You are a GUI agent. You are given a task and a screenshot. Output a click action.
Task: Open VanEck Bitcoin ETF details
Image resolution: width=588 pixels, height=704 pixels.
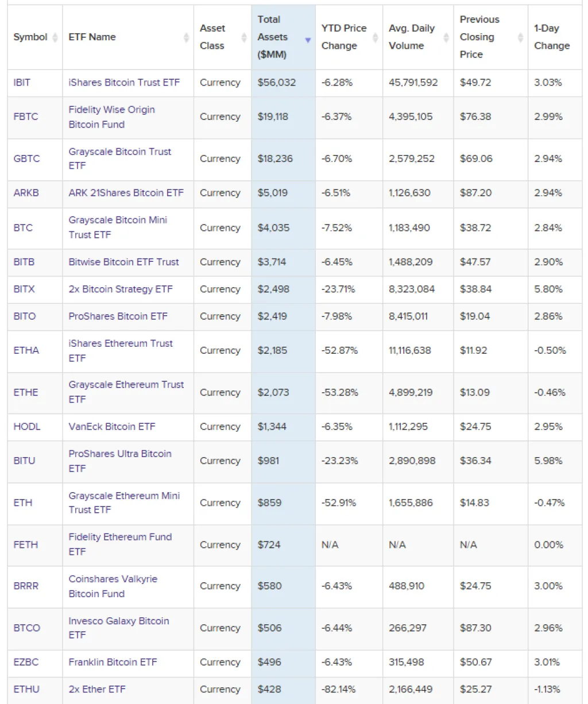click(112, 427)
